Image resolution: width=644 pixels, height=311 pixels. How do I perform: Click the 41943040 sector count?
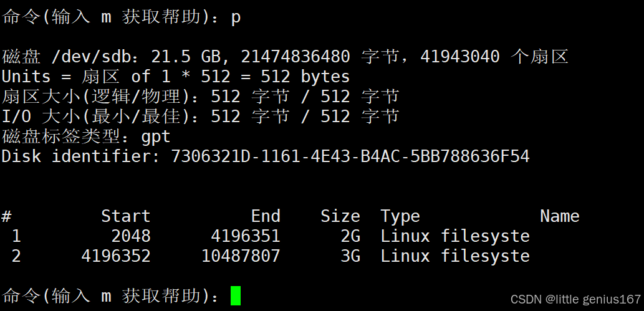click(x=460, y=56)
